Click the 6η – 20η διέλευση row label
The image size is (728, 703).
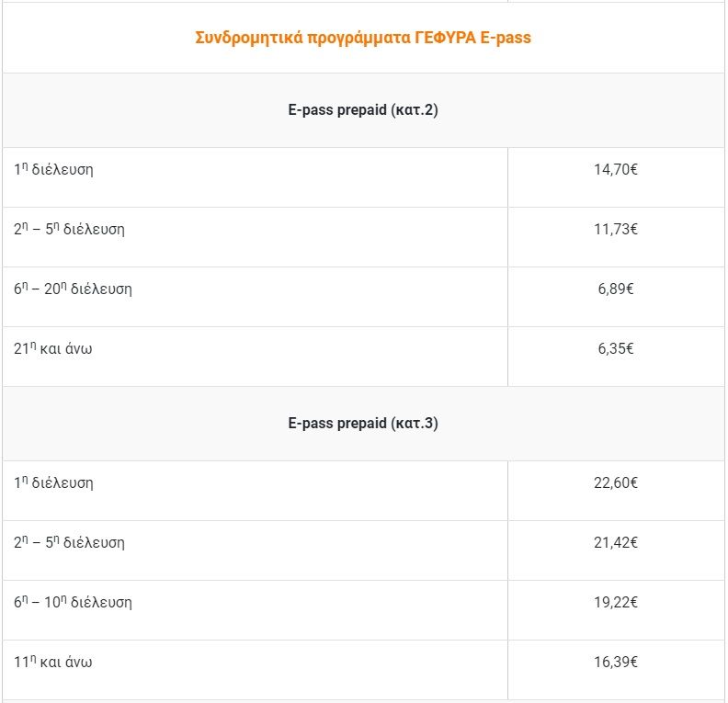pos(73,289)
